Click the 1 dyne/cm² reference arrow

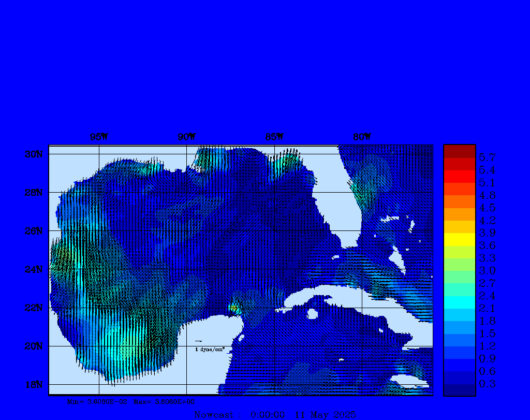click(x=198, y=341)
